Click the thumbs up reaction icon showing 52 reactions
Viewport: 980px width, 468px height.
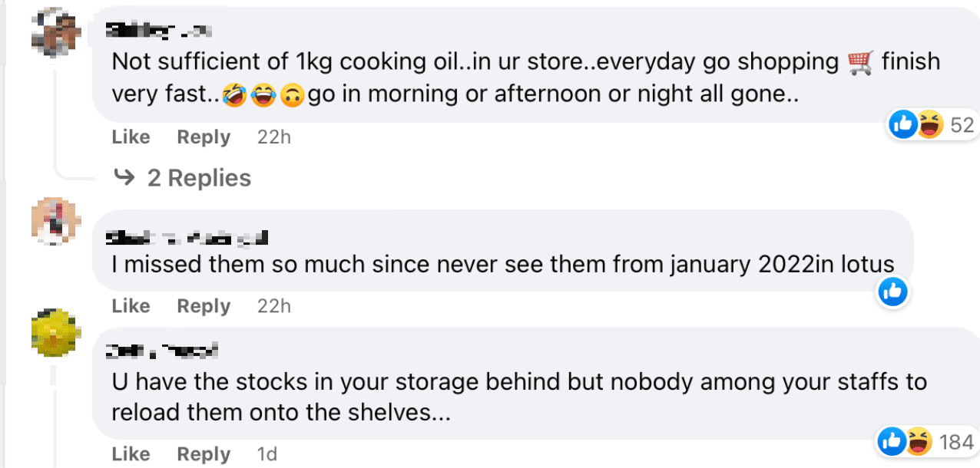click(903, 124)
